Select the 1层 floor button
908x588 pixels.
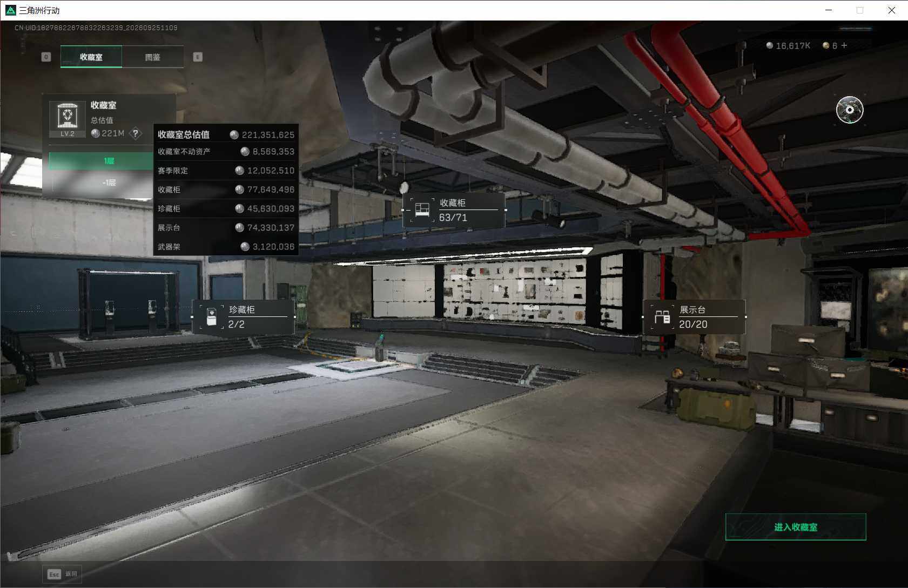(101, 161)
